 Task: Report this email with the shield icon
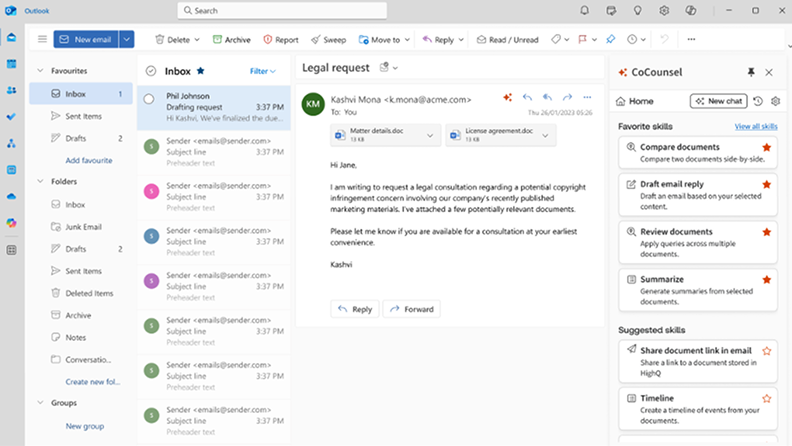(x=267, y=40)
